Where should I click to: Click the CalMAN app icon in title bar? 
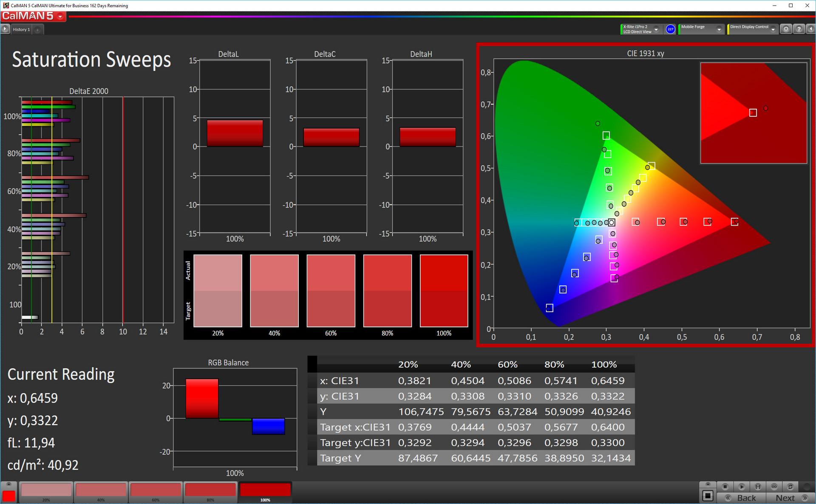coord(6,5)
